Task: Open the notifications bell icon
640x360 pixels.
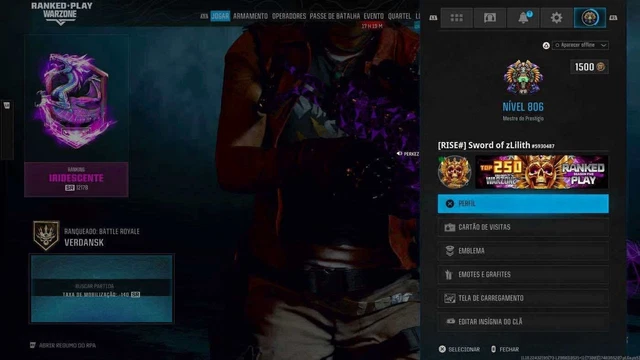Action: tap(523, 18)
